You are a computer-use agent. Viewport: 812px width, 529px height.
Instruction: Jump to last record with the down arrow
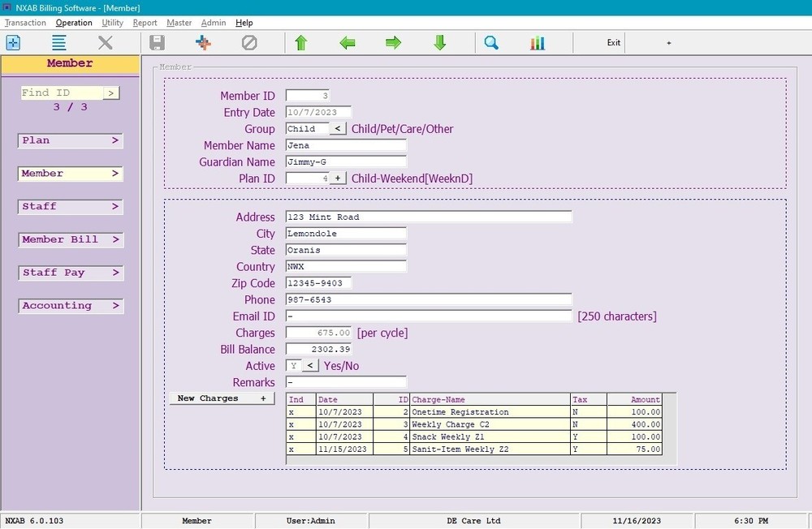point(440,43)
